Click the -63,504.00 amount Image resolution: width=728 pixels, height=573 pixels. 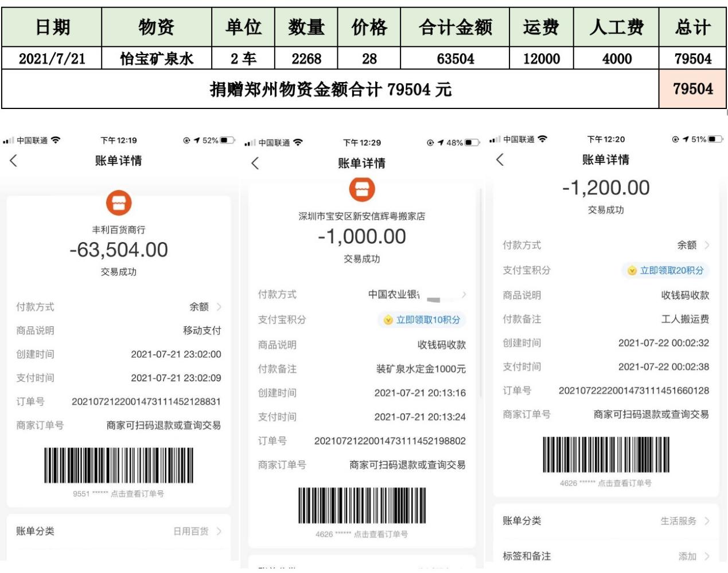(119, 250)
